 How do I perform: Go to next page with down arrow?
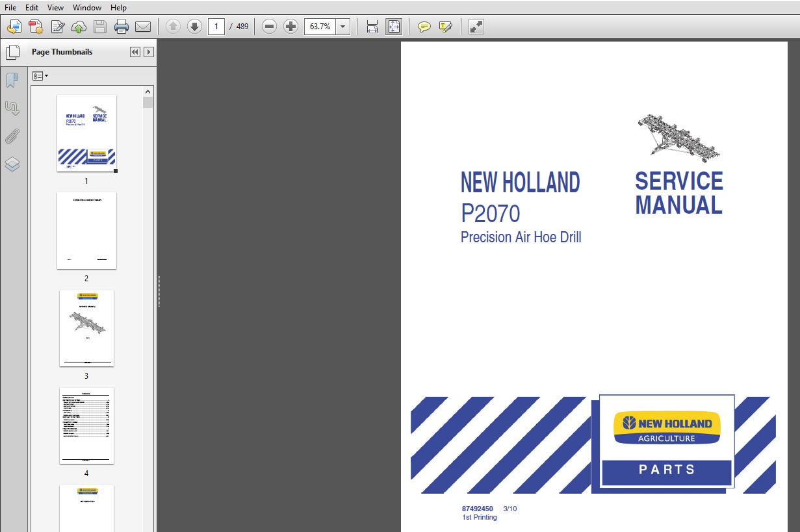click(194, 27)
